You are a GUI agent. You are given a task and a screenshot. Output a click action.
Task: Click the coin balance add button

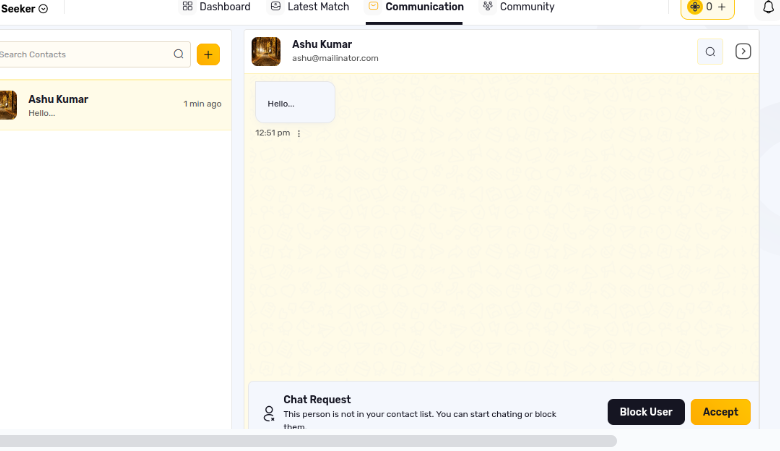pos(722,6)
